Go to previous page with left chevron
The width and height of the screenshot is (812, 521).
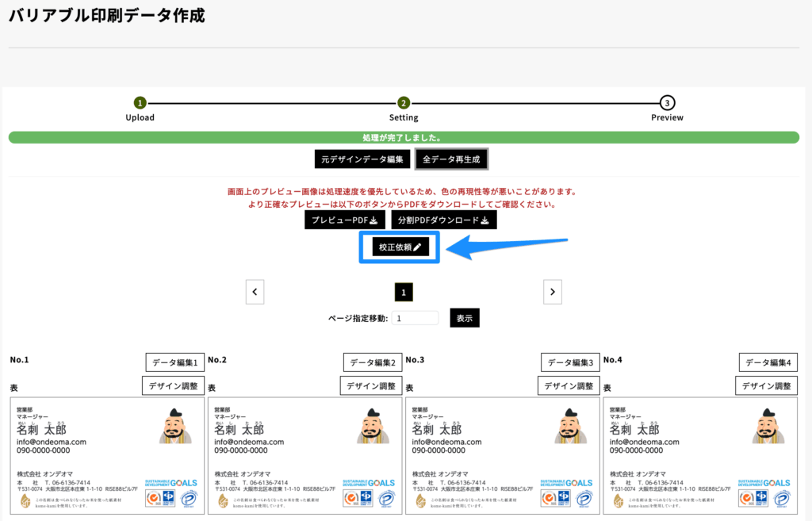click(255, 292)
